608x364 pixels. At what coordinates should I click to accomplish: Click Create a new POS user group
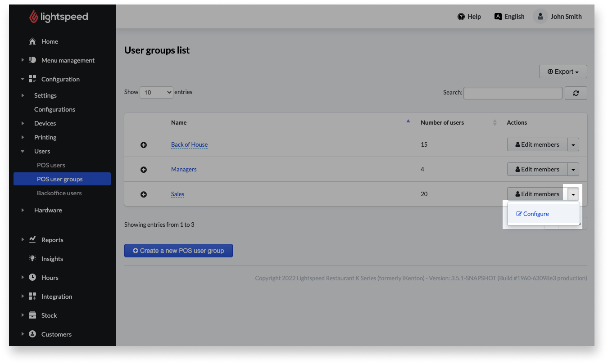click(x=178, y=251)
